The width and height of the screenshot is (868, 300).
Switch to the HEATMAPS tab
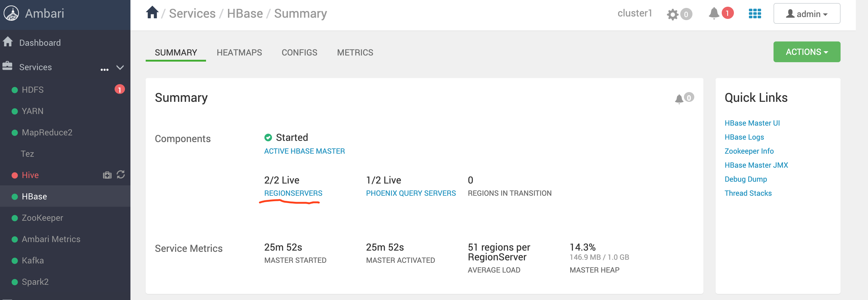pos(239,52)
